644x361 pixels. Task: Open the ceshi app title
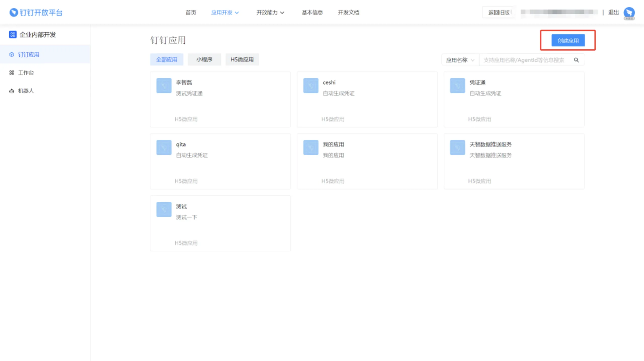click(x=329, y=82)
